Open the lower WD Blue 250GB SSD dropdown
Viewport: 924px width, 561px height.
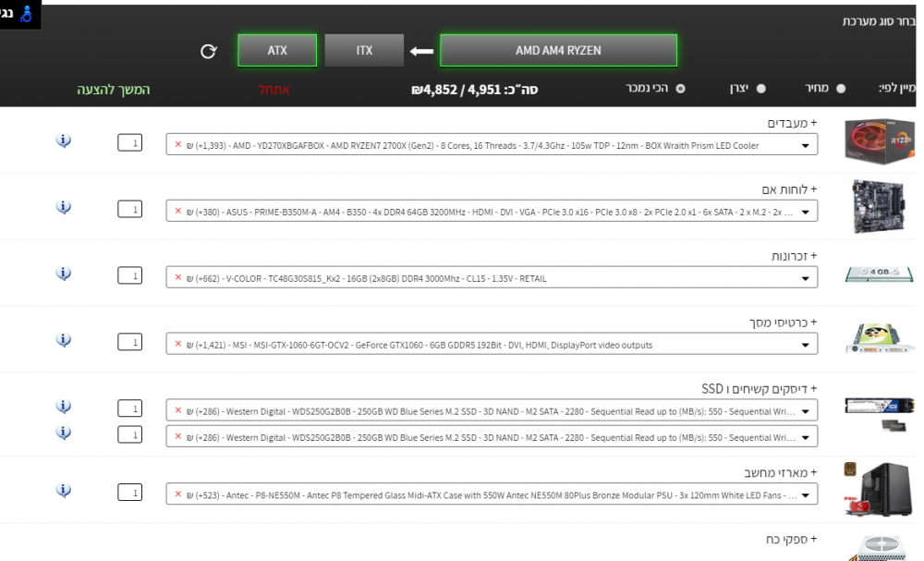pyautogui.click(x=492, y=436)
